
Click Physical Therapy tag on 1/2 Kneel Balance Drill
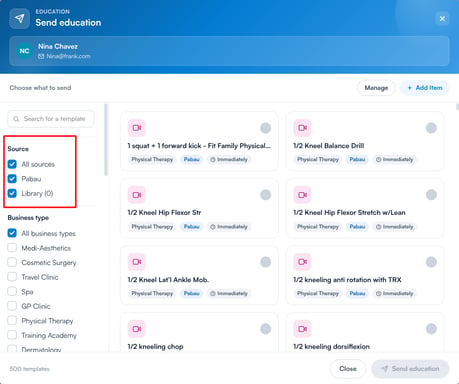[x=318, y=160]
